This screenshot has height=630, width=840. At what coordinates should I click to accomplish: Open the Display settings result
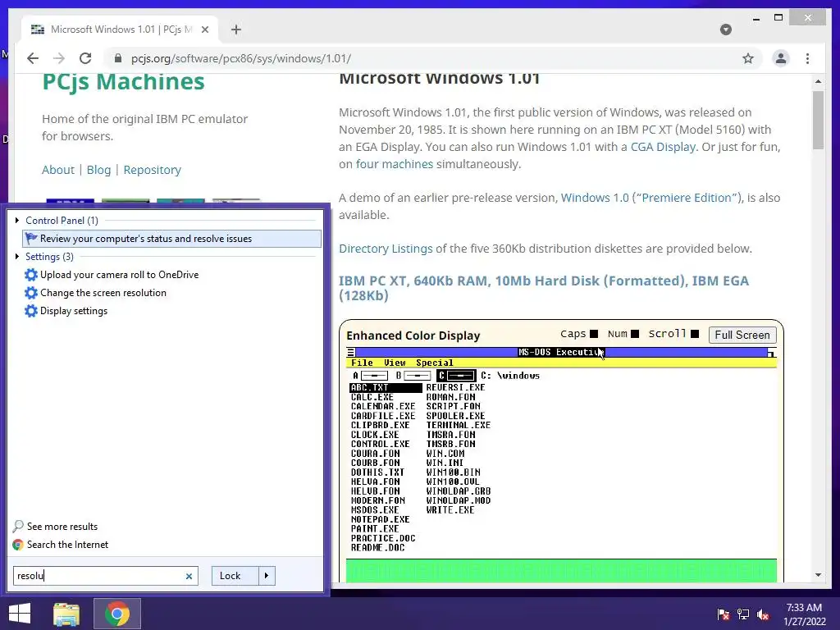(73, 311)
